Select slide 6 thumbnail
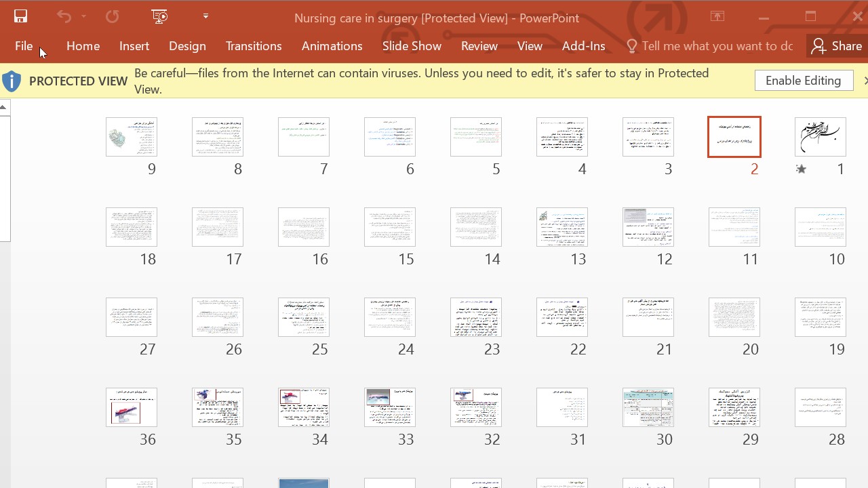Image resolution: width=868 pixels, height=488 pixels. (x=390, y=137)
